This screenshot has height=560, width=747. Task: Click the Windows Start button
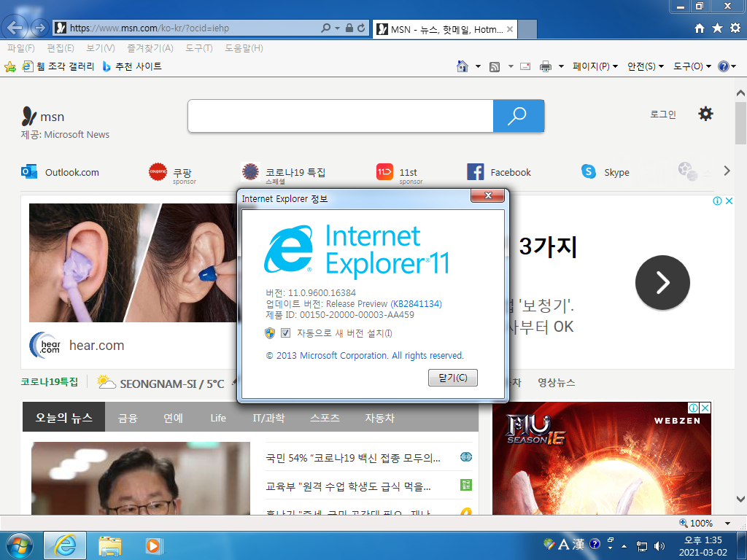[x=20, y=545]
